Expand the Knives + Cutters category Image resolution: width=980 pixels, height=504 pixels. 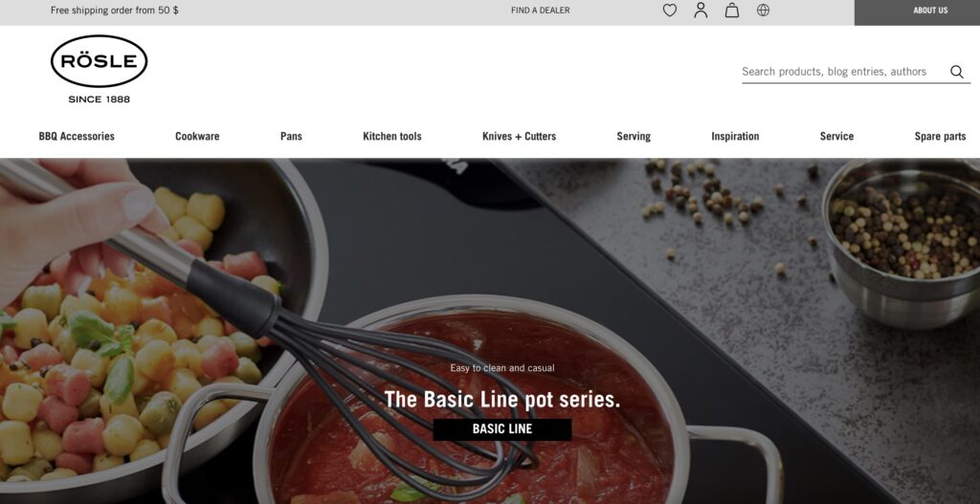click(519, 136)
